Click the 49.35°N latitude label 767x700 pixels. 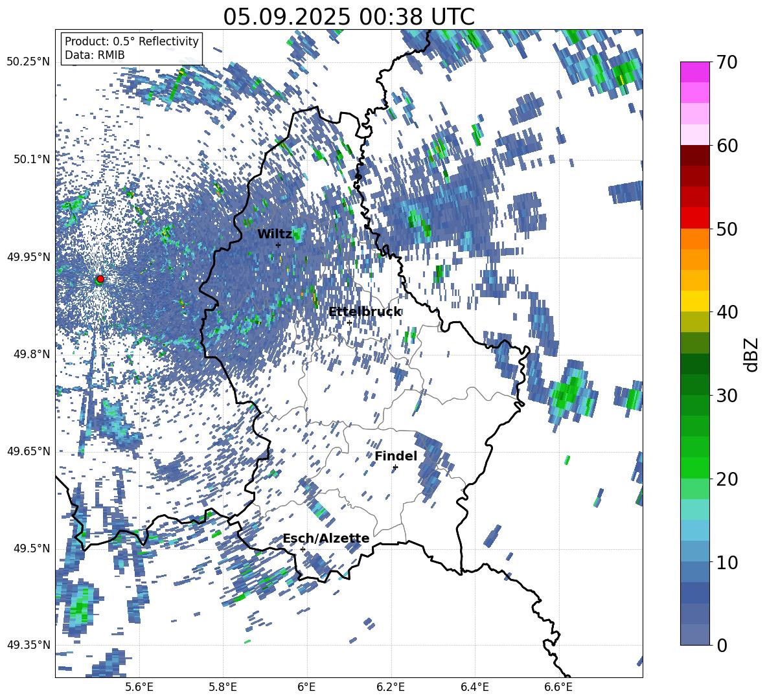[x=29, y=645]
